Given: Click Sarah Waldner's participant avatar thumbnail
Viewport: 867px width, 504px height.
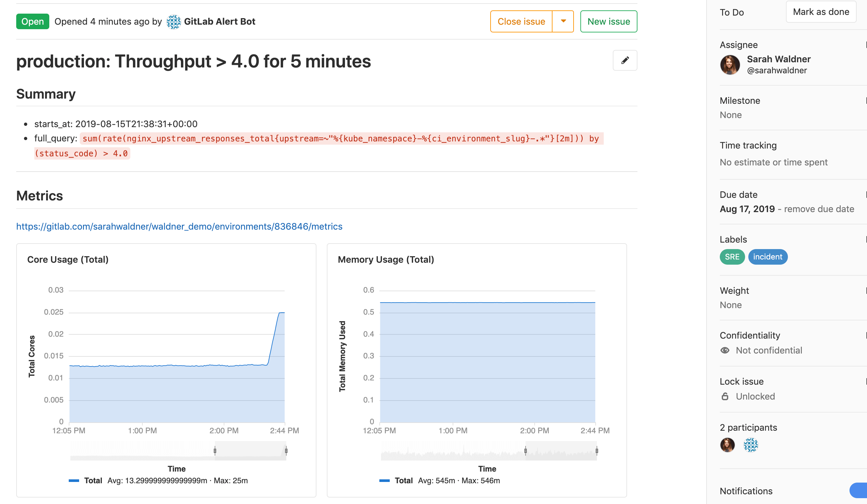Looking at the screenshot, I should click(x=728, y=444).
